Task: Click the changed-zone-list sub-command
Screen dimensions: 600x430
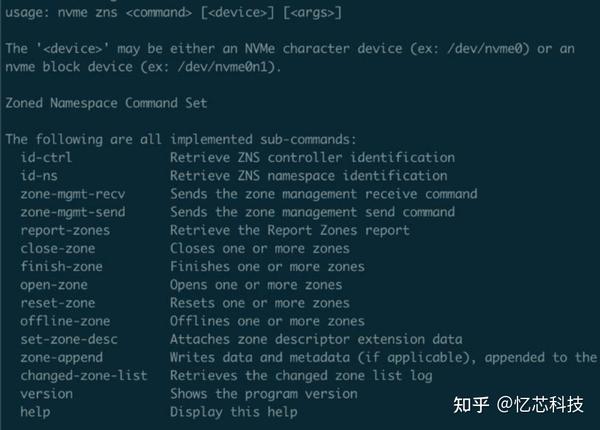Action: 83,375
